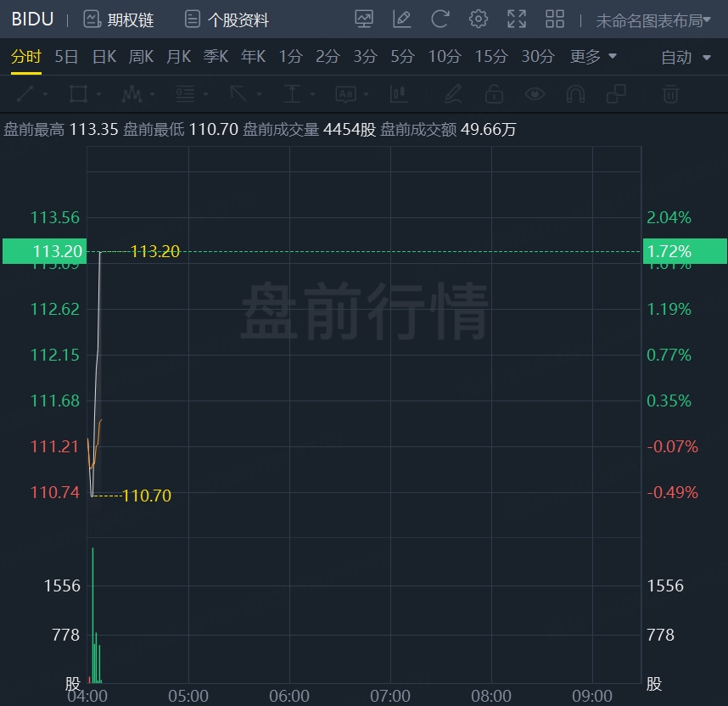The width and height of the screenshot is (728, 706).
Task: Enter fullscreen with expand icon
Action: click(x=516, y=19)
